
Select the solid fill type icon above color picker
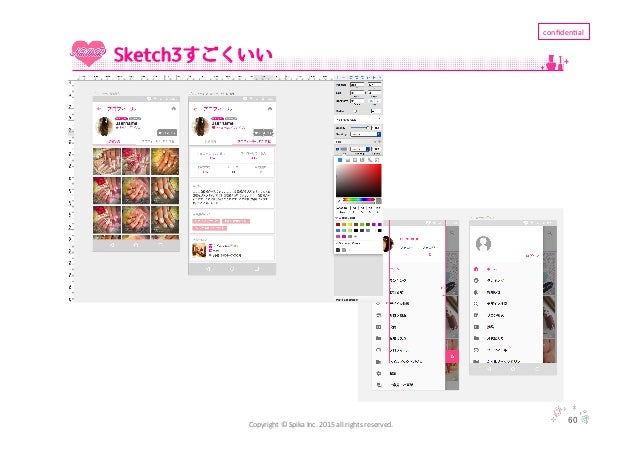[x=340, y=160]
